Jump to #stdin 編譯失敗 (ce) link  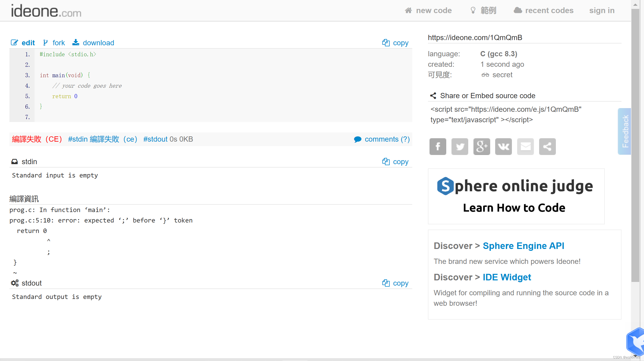103,139
